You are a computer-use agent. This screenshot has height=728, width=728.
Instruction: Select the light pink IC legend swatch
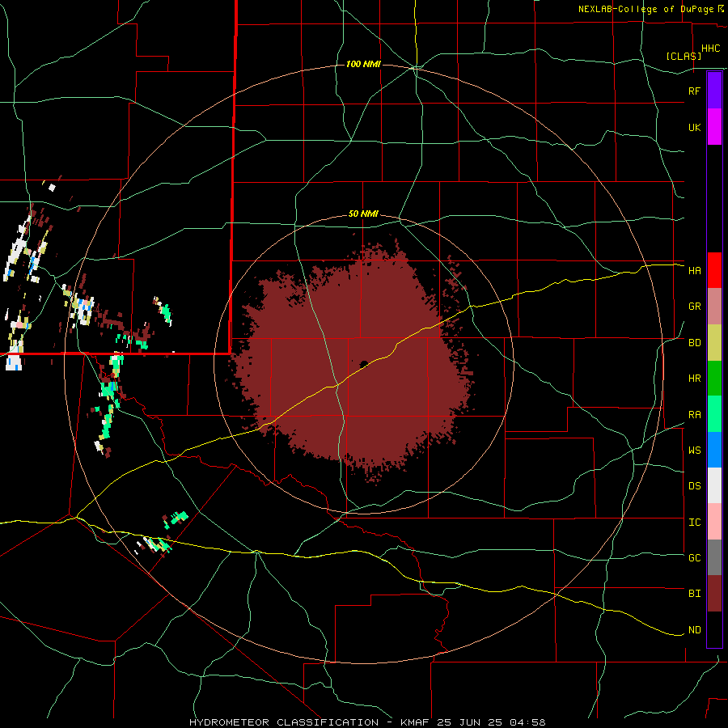tap(714, 522)
